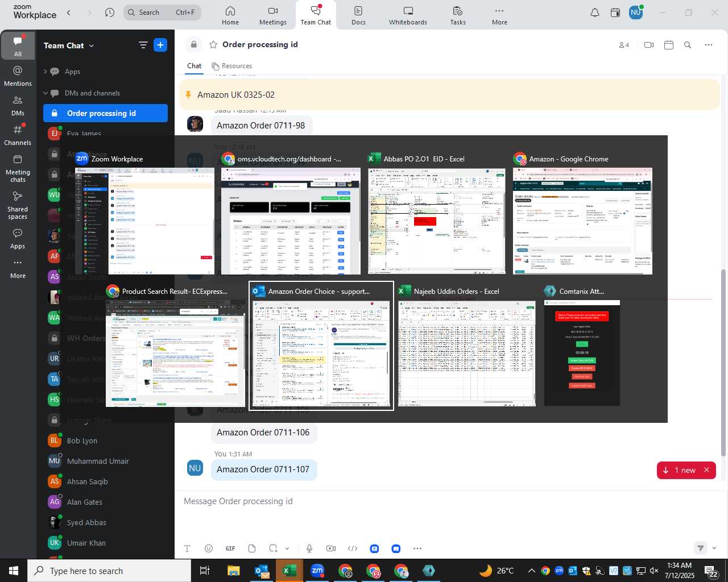Open chat with Alan Gates
The image size is (728, 582).
105,502
